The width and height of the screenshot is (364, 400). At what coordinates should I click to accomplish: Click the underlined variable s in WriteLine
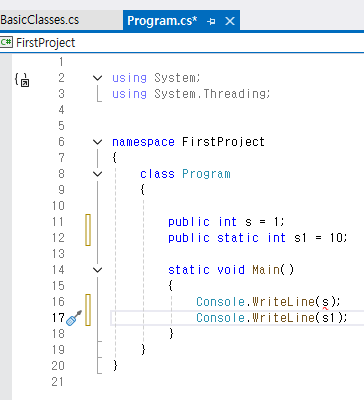pyautogui.click(x=325, y=302)
